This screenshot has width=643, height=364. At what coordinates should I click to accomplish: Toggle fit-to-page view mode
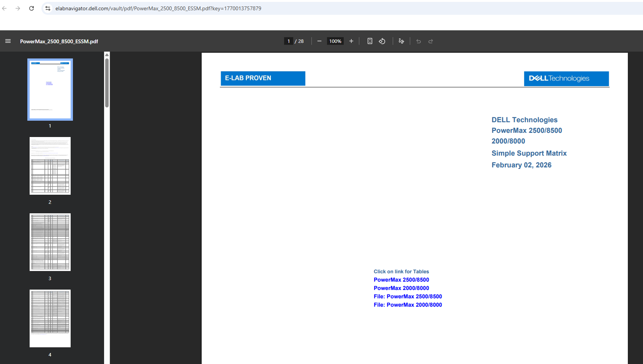[x=370, y=41]
